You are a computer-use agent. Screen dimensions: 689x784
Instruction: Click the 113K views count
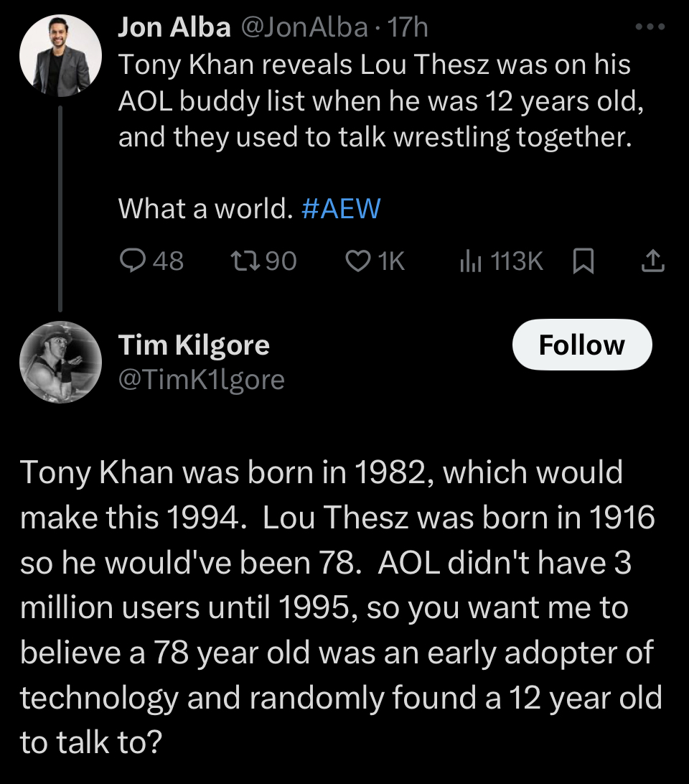pyautogui.click(x=517, y=261)
